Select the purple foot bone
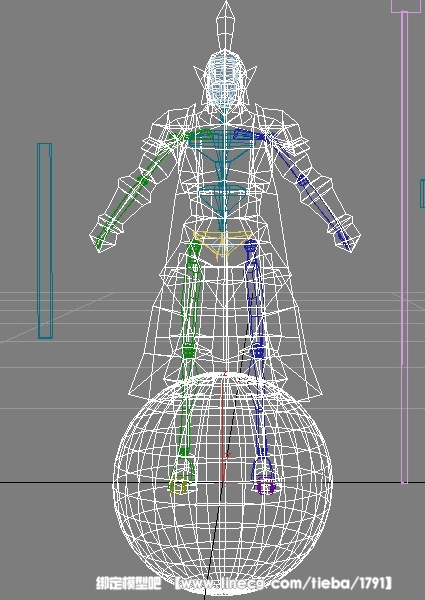This screenshot has height=600, width=425. (265, 487)
